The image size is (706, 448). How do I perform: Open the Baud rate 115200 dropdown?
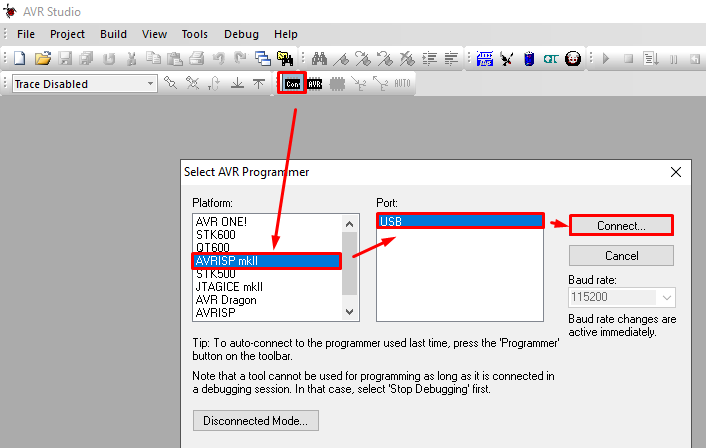coord(666,298)
